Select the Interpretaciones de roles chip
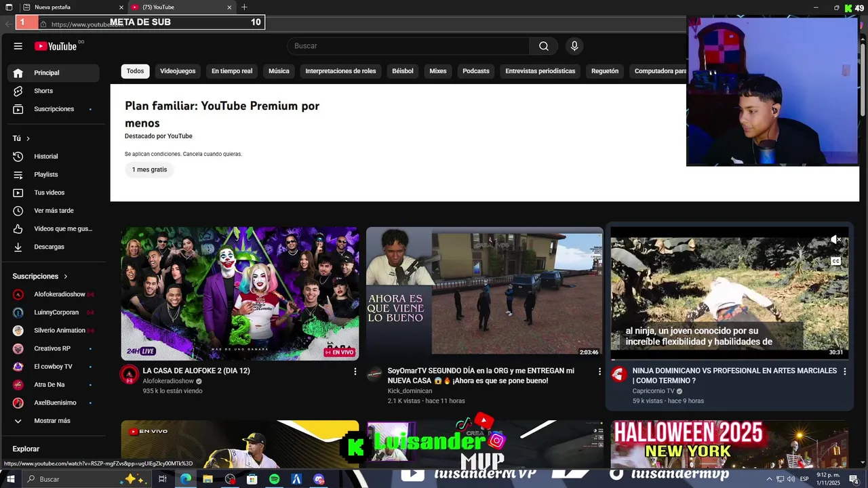The width and height of the screenshot is (868, 488). point(340,71)
